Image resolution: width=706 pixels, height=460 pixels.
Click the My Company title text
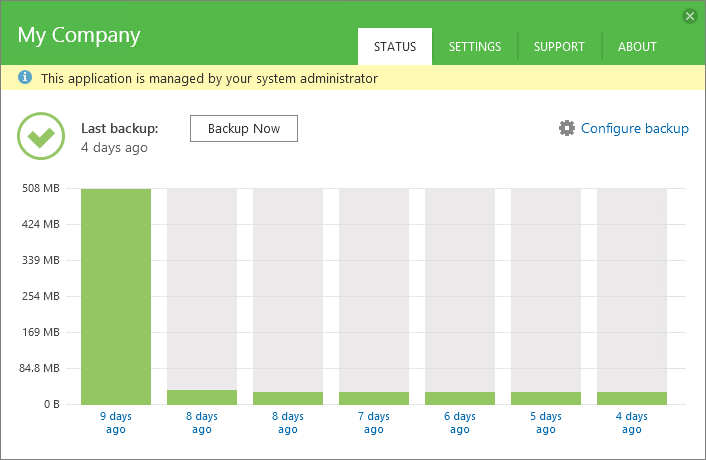[79, 36]
